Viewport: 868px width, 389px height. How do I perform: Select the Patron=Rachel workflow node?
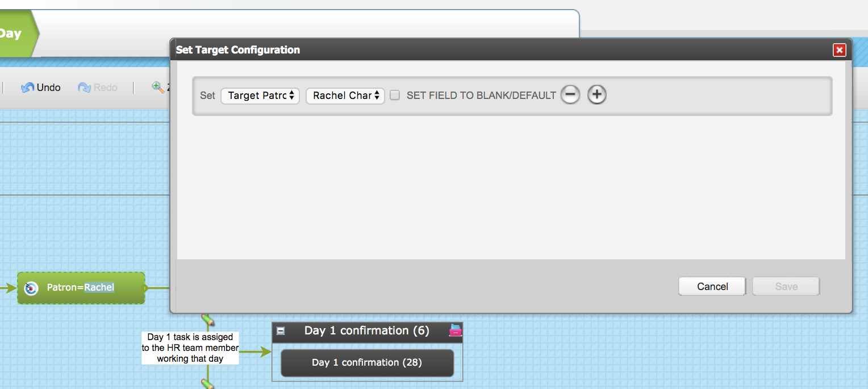[x=81, y=288]
